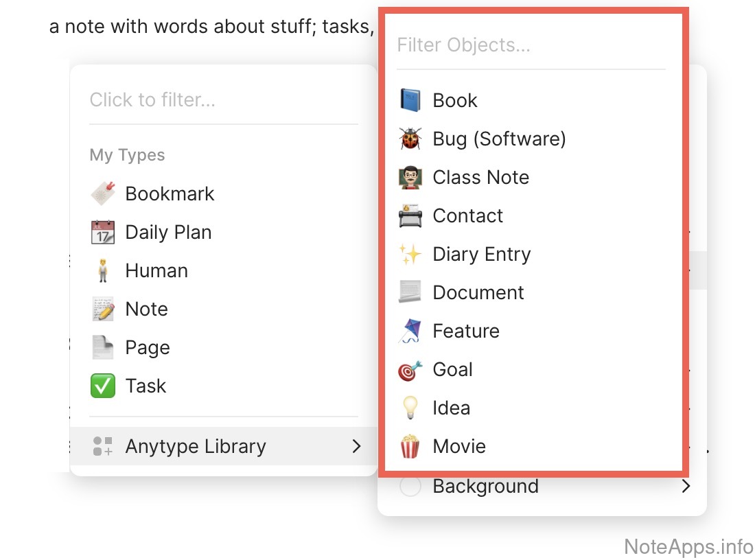Click the Background circle swatch
The image size is (755, 560).
pyautogui.click(x=410, y=487)
